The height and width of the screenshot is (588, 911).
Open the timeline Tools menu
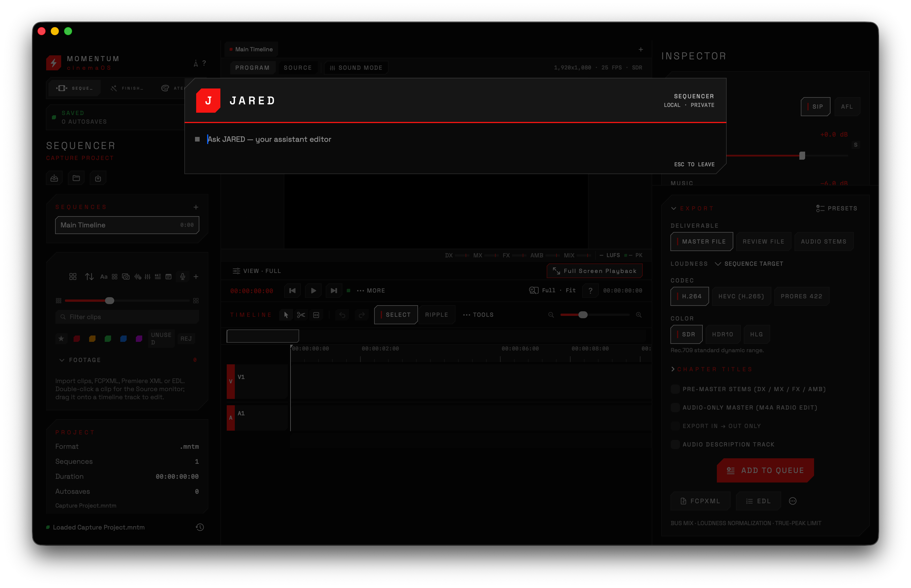(x=478, y=315)
